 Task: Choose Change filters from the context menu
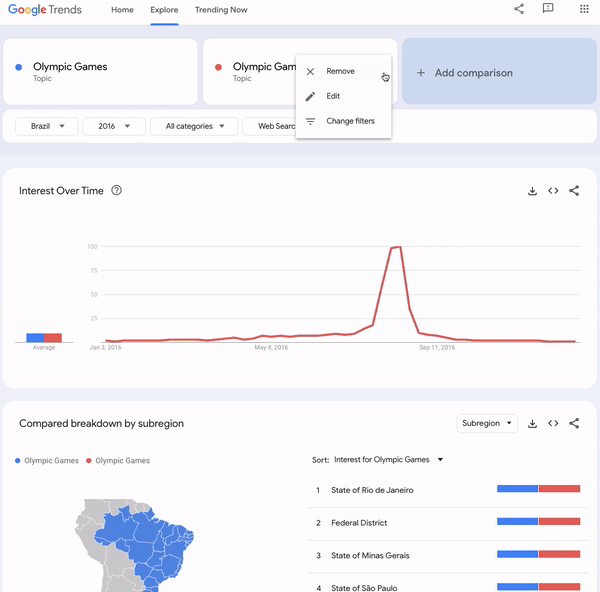coord(343,121)
